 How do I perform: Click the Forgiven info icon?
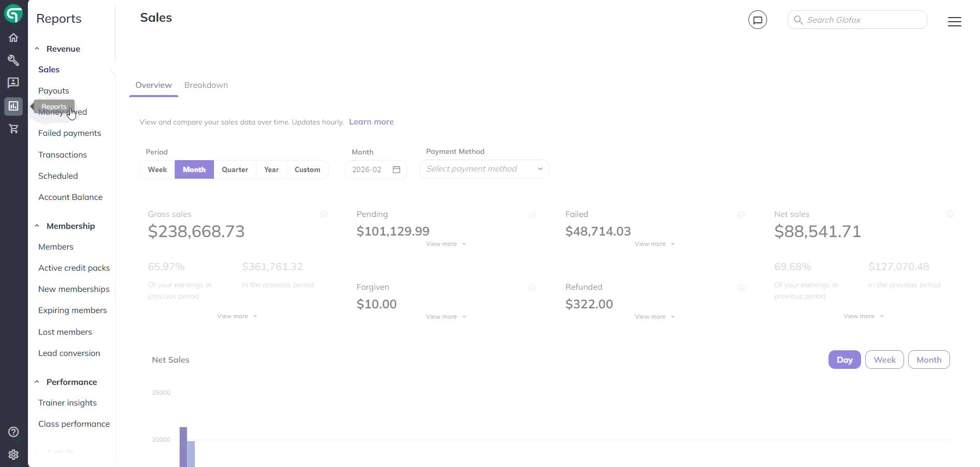532,288
